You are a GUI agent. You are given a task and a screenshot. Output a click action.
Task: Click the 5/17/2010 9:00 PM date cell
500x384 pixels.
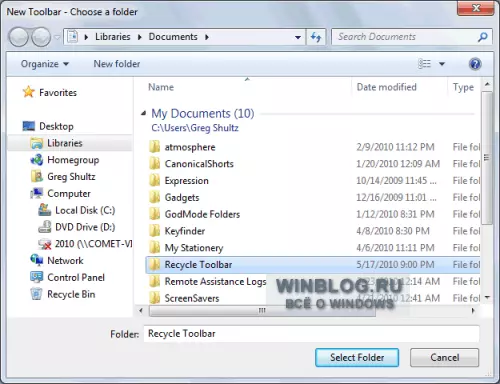pos(395,265)
